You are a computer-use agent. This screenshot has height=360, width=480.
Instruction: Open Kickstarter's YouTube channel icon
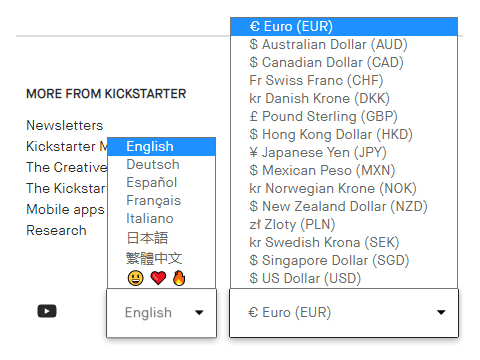[47, 311]
